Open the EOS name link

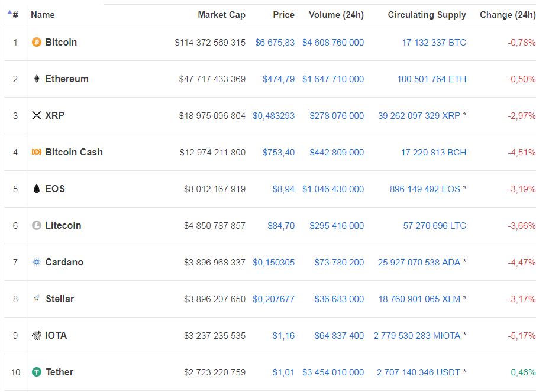(x=55, y=189)
